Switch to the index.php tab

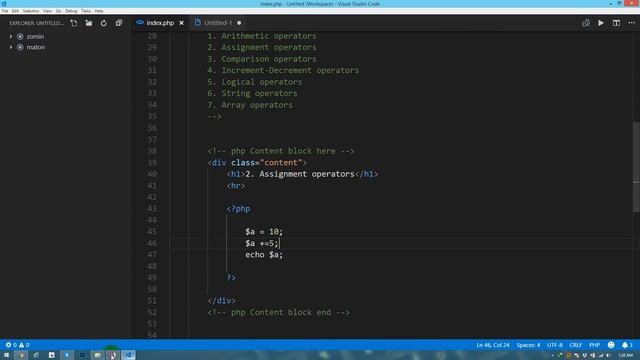[160, 23]
